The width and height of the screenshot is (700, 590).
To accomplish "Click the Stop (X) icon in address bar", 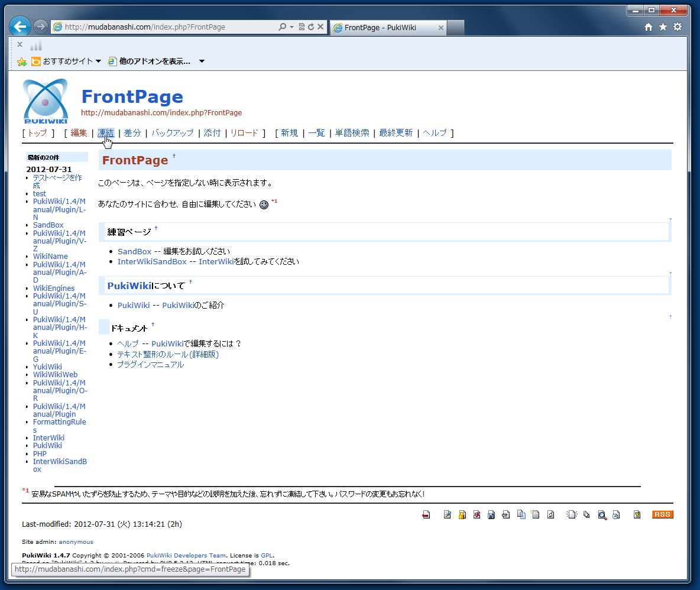I will (x=320, y=27).
